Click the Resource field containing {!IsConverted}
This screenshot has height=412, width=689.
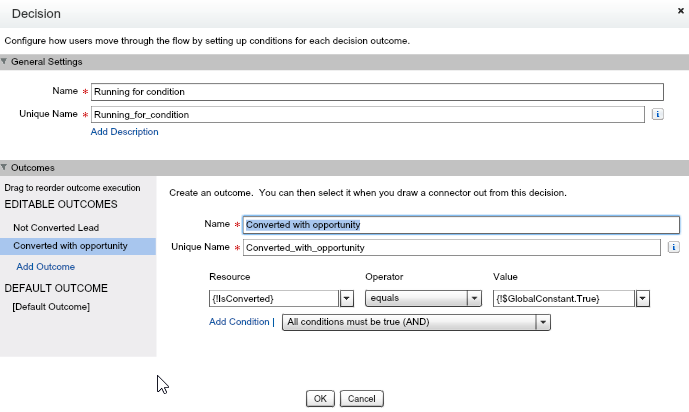coord(272,298)
